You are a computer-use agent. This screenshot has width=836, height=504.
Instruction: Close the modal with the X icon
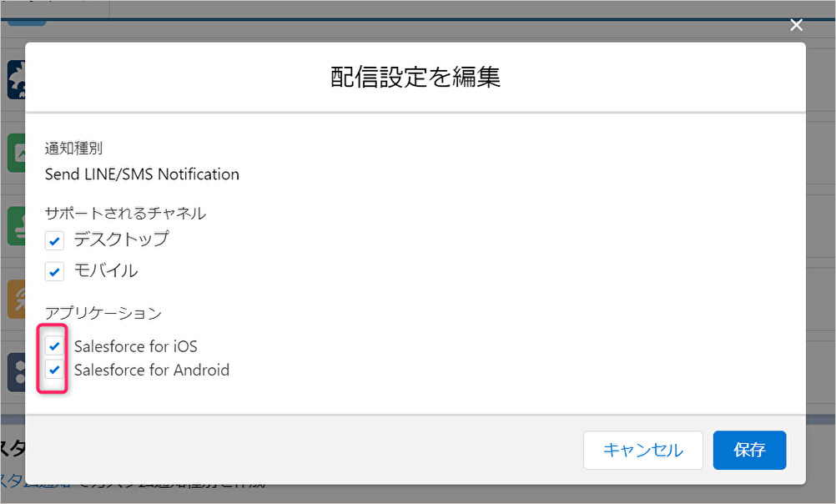(x=796, y=25)
